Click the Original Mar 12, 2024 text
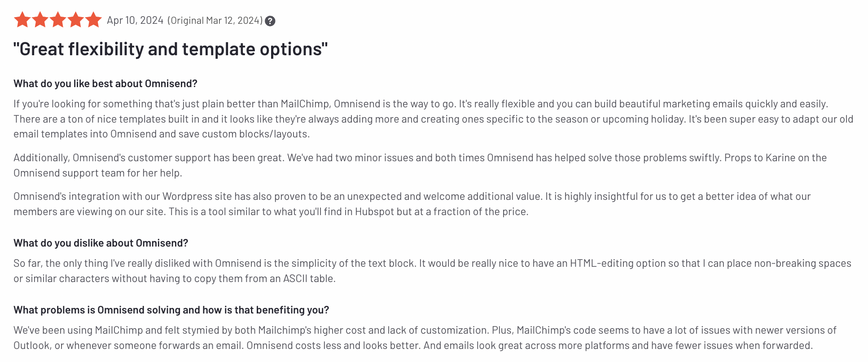The width and height of the screenshot is (868, 362). tap(215, 20)
